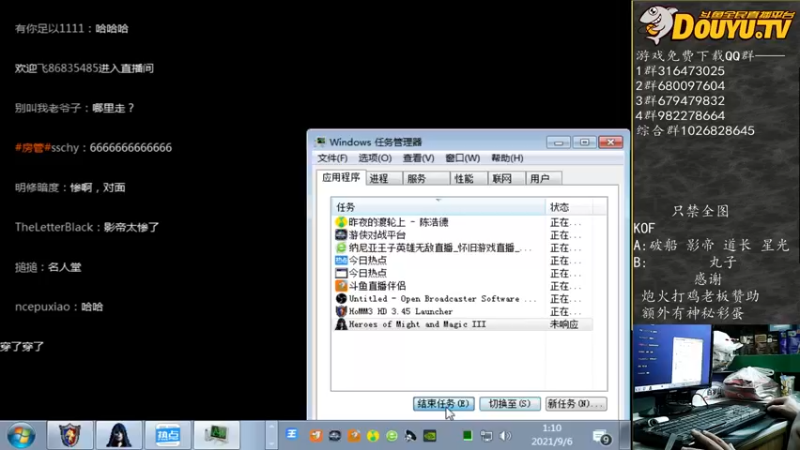Image resolution: width=800 pixels, height=450 pixels.
Task: Click the 昨夜的渡轮上 task icon
Action: coord(341,222)
